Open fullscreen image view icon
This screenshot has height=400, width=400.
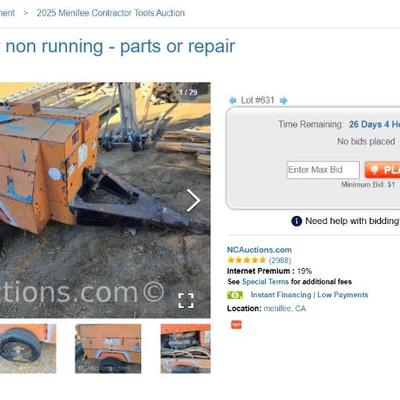(x=186, y=301)
